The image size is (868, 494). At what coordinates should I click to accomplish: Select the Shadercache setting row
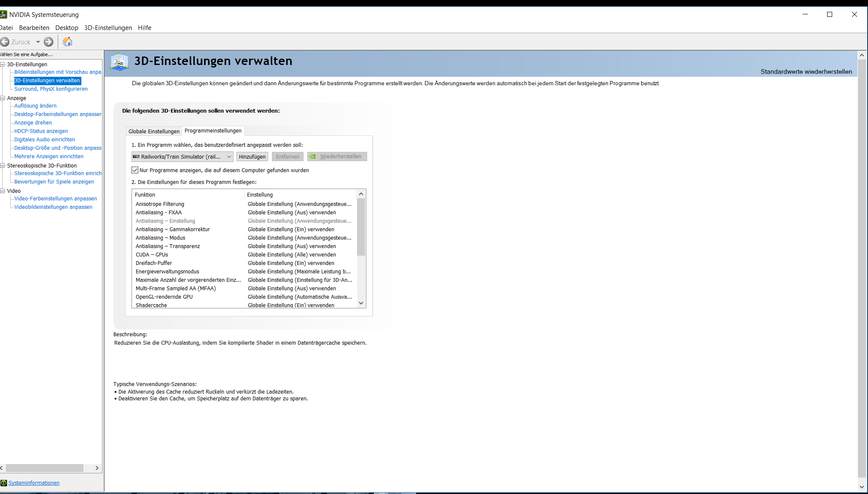pos(151,305)
